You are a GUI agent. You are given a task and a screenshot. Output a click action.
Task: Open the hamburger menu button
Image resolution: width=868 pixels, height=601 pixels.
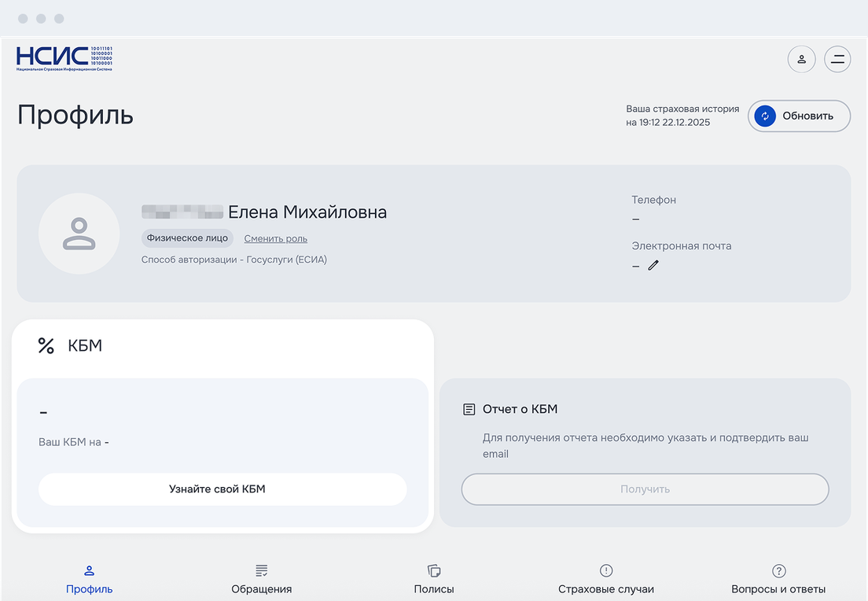[x=837, y=59]
